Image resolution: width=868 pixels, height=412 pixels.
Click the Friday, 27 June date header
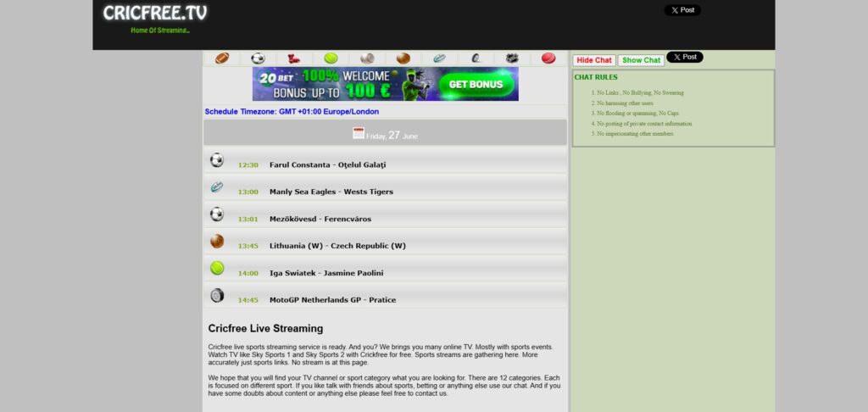pyautogui.click(x=386, y=133)
